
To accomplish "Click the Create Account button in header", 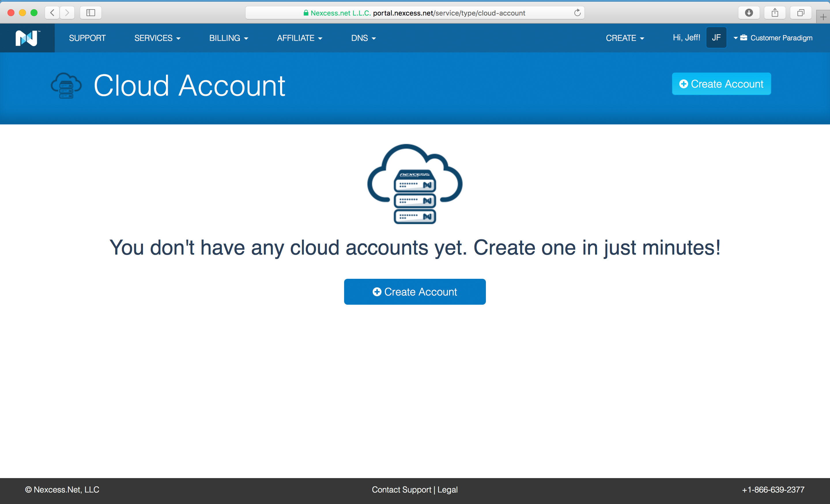I will (721, 84).
